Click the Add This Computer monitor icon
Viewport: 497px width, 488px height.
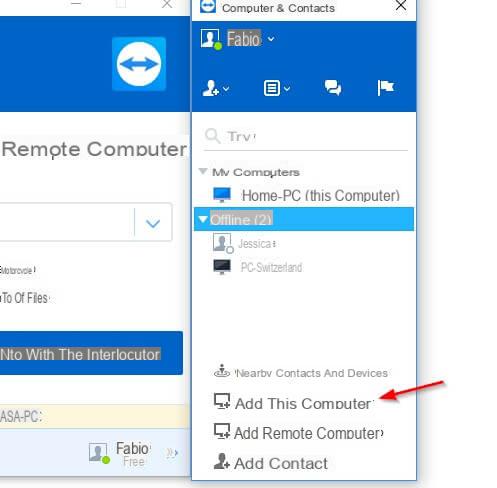(222, 401)
